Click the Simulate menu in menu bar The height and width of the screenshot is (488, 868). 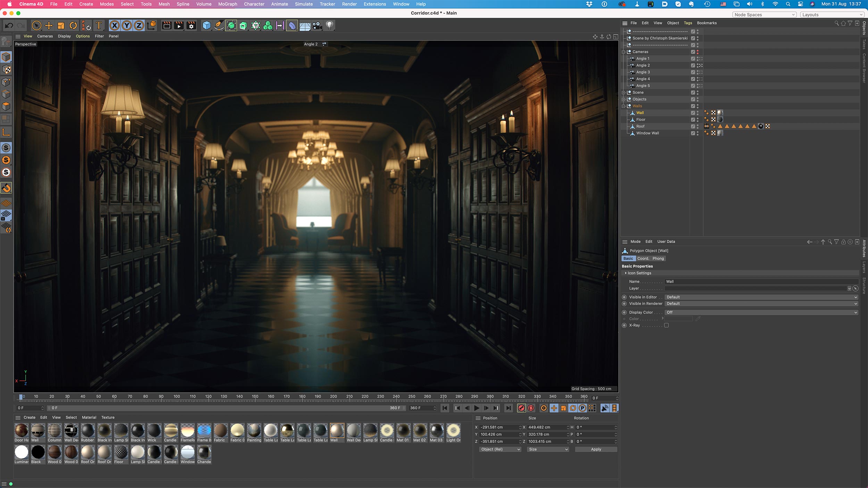tap(303, 4)
